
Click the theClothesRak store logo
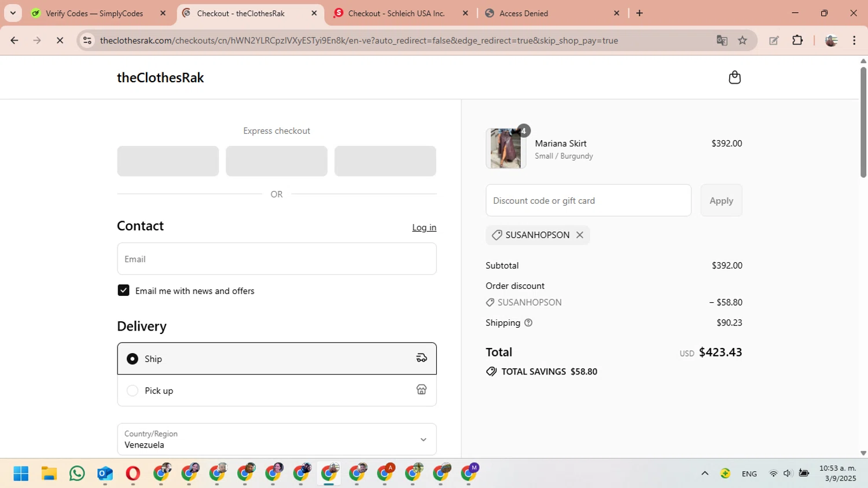pos(160,78)
